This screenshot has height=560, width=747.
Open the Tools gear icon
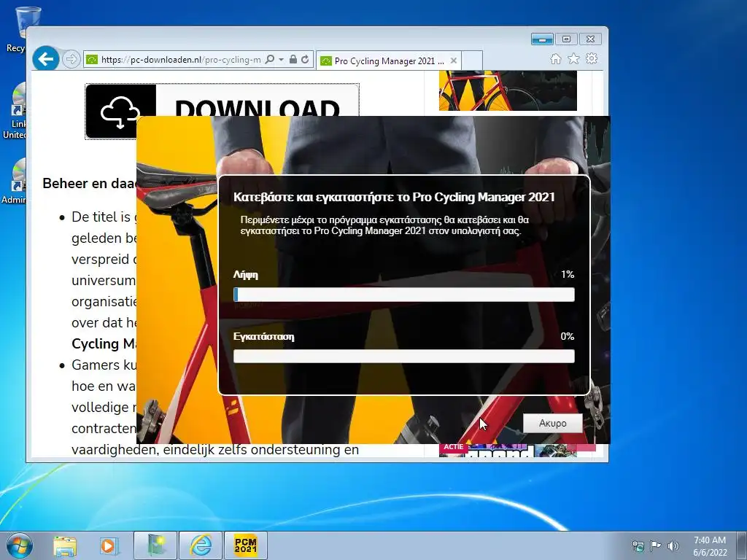click(592, 58)
